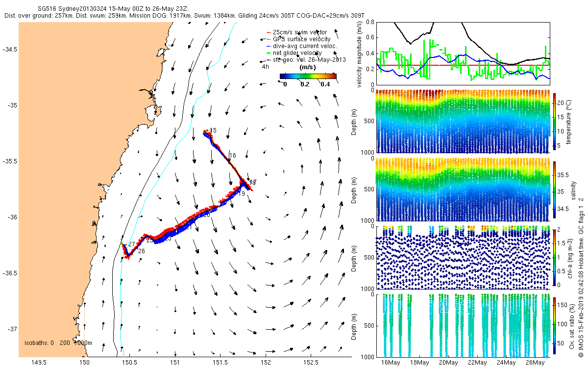
Task: Click the '20May' date tick
Action: (x=448, y=363)
